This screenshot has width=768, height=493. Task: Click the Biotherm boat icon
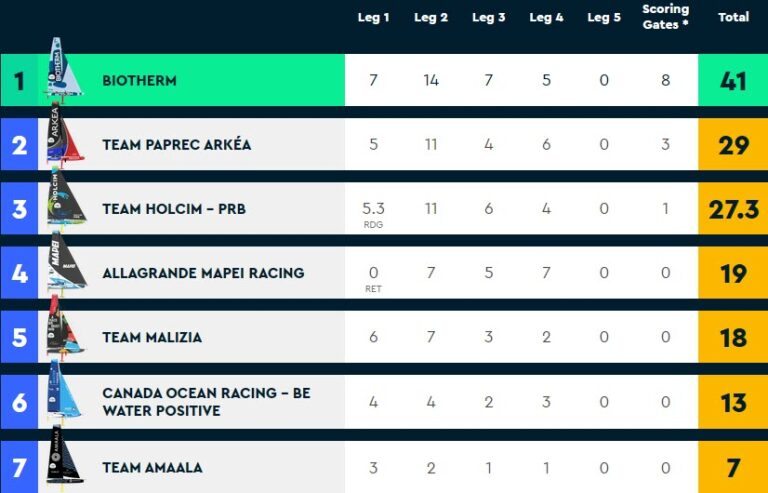[60, 70]
